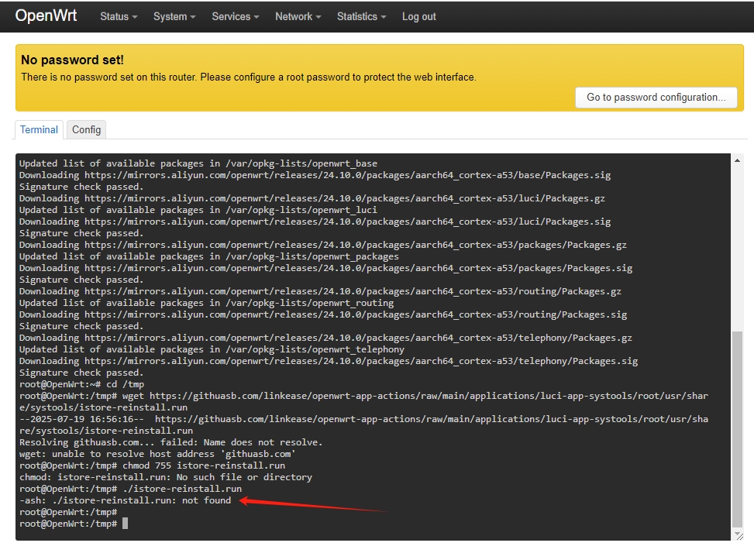This screenshot has height=560, width=754.
Task: Click the openwrt_routing updated list line
Action: point(206,303)
